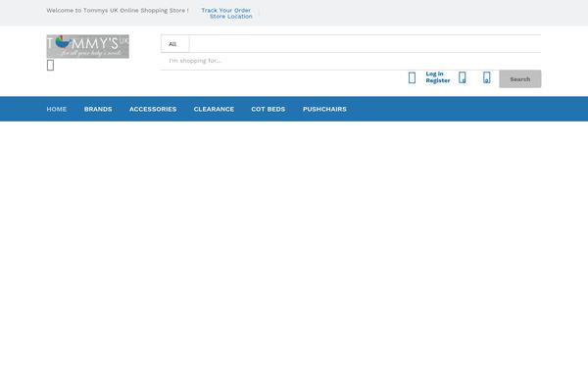The height and width of the screenshot is (392, 588).
Task: Open the Store Location link
Action: point(230,17)
